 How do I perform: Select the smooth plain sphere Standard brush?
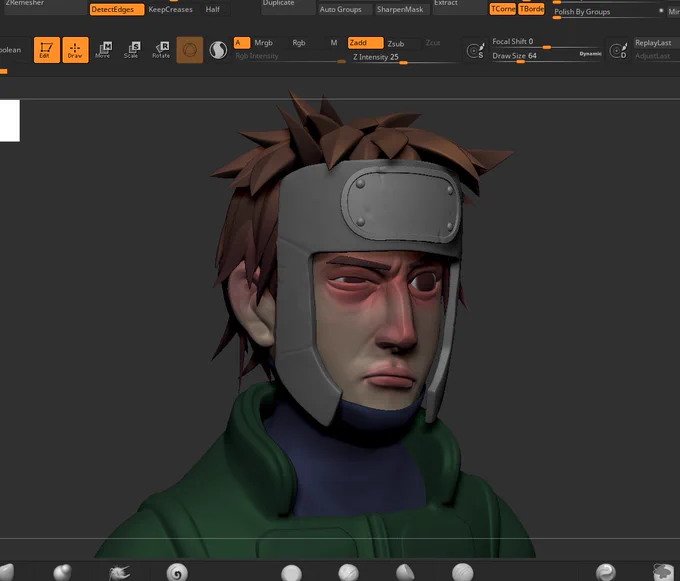click(x=291, y=573)
